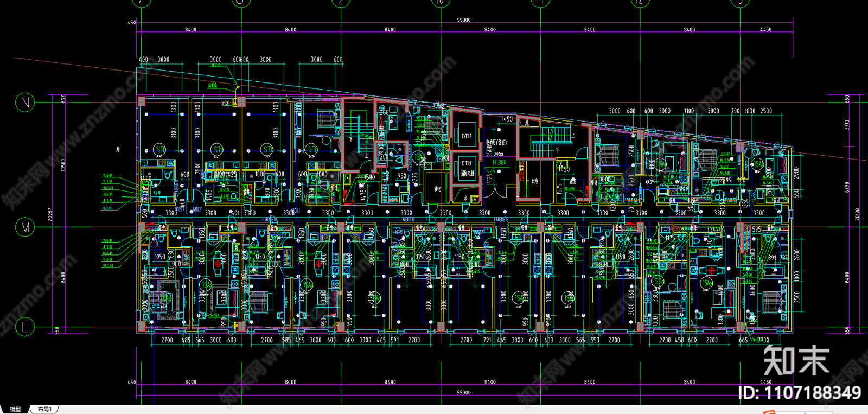
Task: Click the 电梯厅(前室) room label
Action: 496,142
